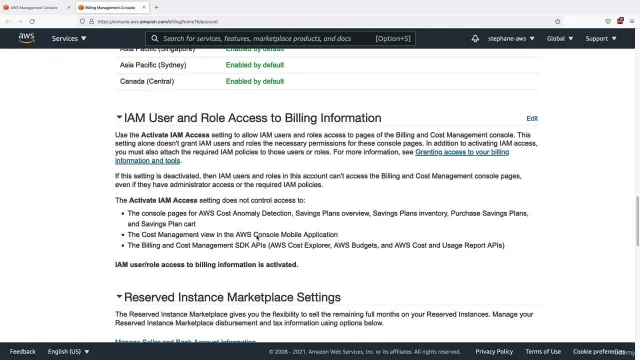Collapse Reserved Instance Marketplace Settings section
The image size is (640, 360).
119,296
